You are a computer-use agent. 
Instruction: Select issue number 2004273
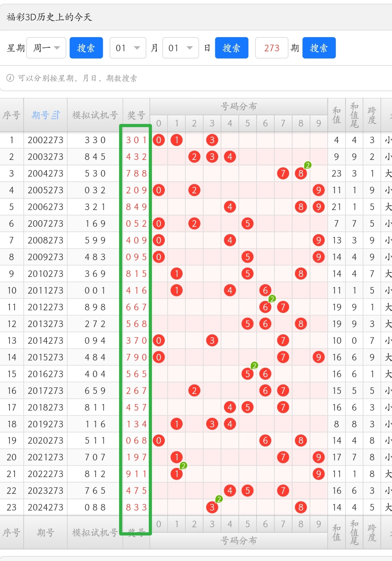click(45, 173)
